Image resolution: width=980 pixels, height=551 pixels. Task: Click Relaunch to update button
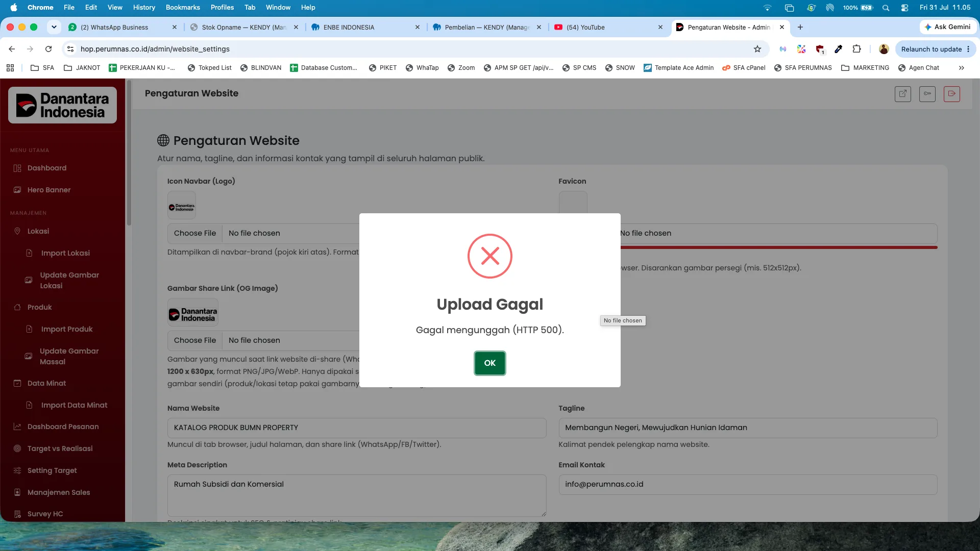(x=936, y=49)
